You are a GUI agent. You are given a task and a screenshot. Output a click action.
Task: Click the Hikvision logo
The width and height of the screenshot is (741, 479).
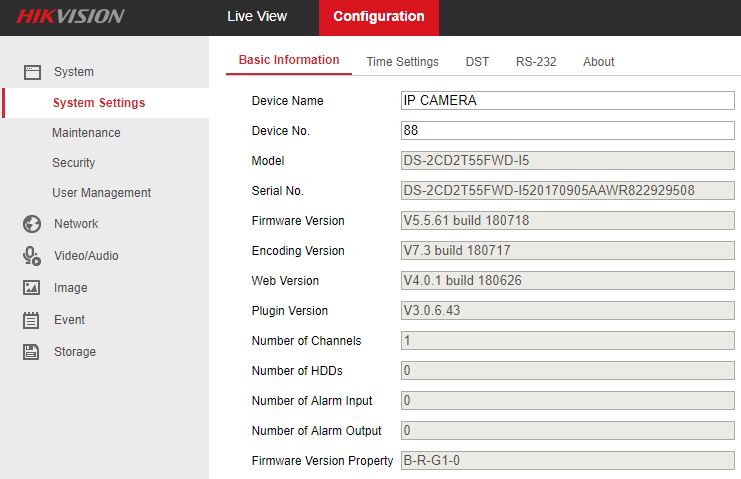tap(71, 17)
